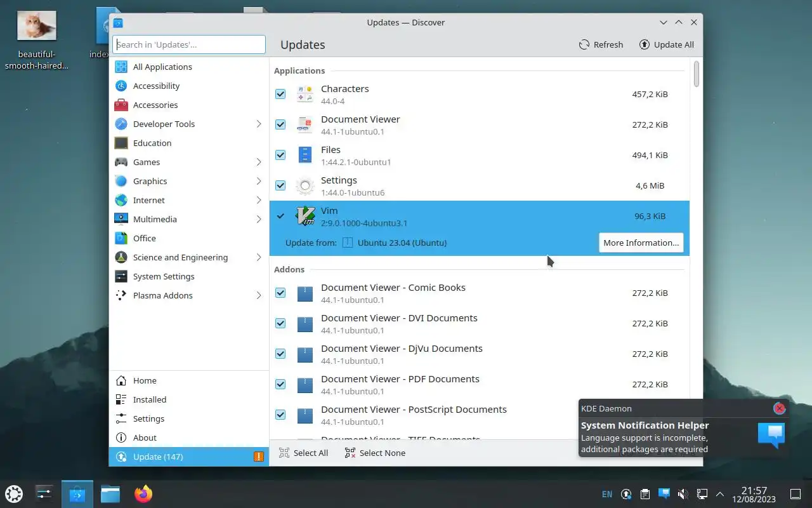Click Select None button
812x508 pixels.
coord(375,453)
